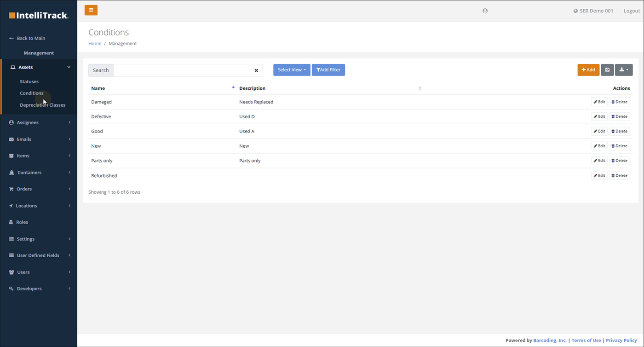This screenshot has height=347, width=644.
Task: Collapse the Assets menu section
Action: coord(39,67)
